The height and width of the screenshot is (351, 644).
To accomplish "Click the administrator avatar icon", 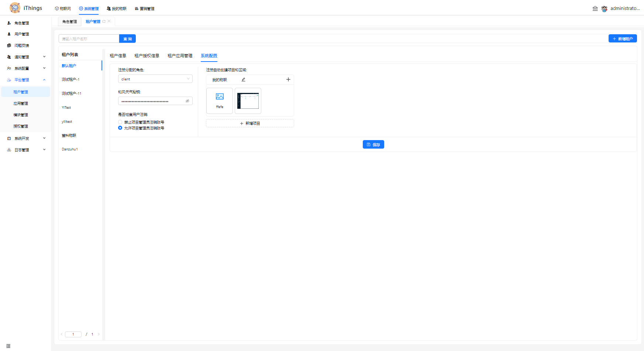I will click(x=604, y=8).
